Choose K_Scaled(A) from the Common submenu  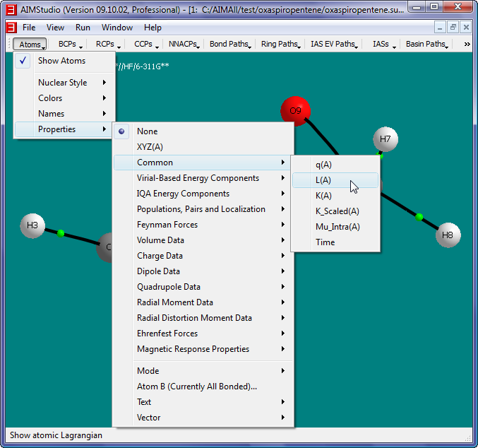coord(337,211)
